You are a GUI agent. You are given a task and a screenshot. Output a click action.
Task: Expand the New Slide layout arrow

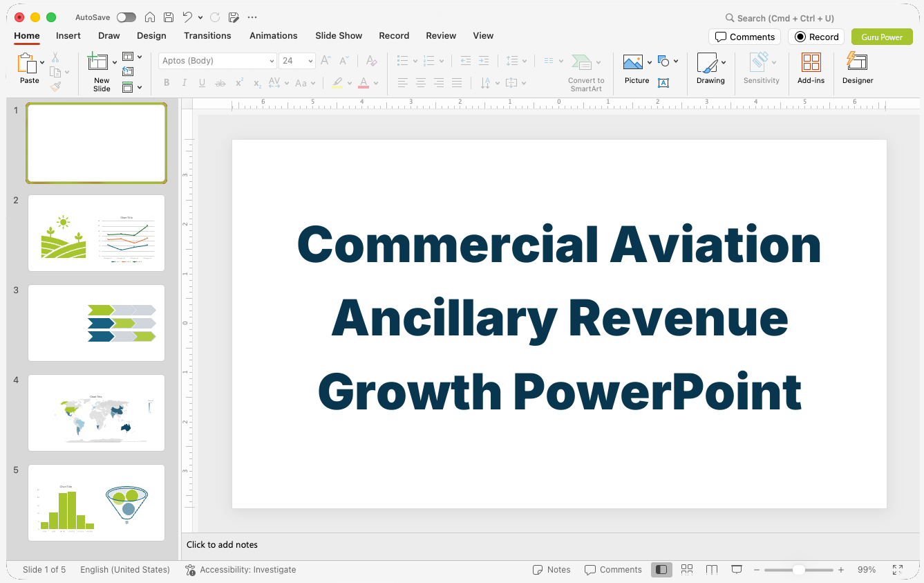coord(115,62)
